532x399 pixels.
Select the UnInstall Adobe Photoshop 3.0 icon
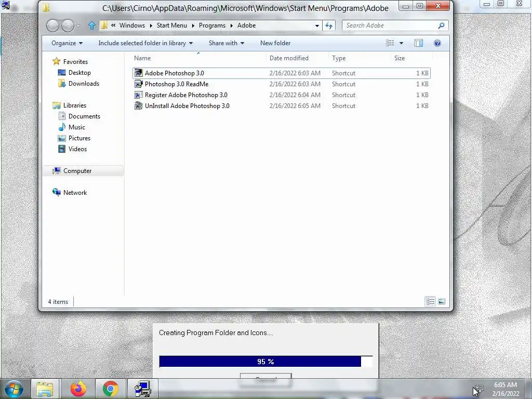pos(138,106)
